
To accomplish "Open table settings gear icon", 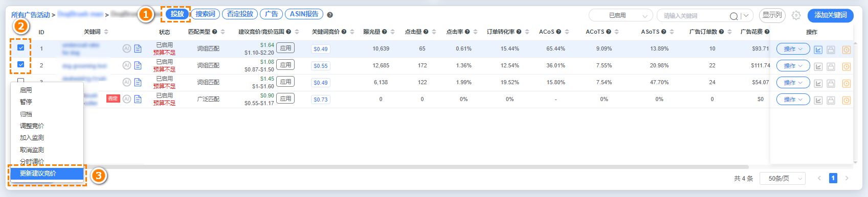I will pyautogui.click(x=796, y=15).
